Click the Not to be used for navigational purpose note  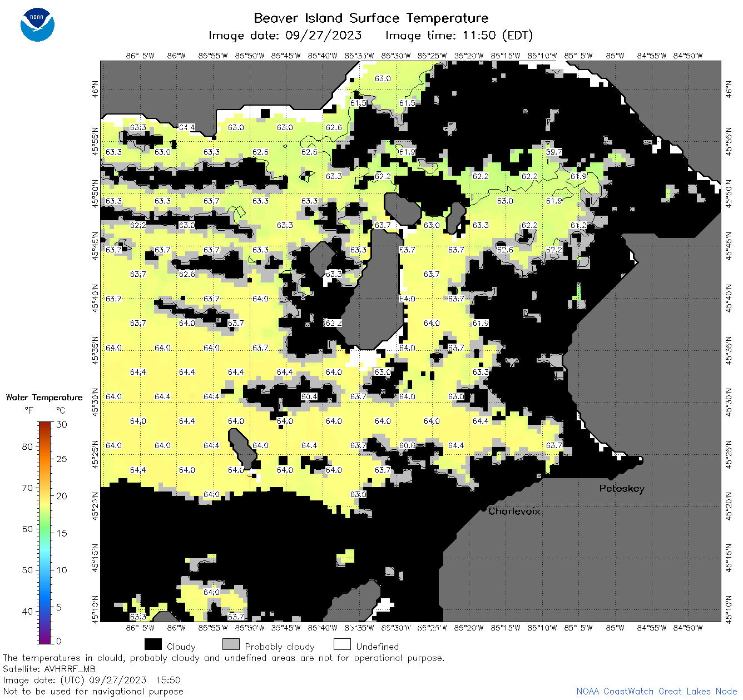pyautogui.click(x=93, y=691)
